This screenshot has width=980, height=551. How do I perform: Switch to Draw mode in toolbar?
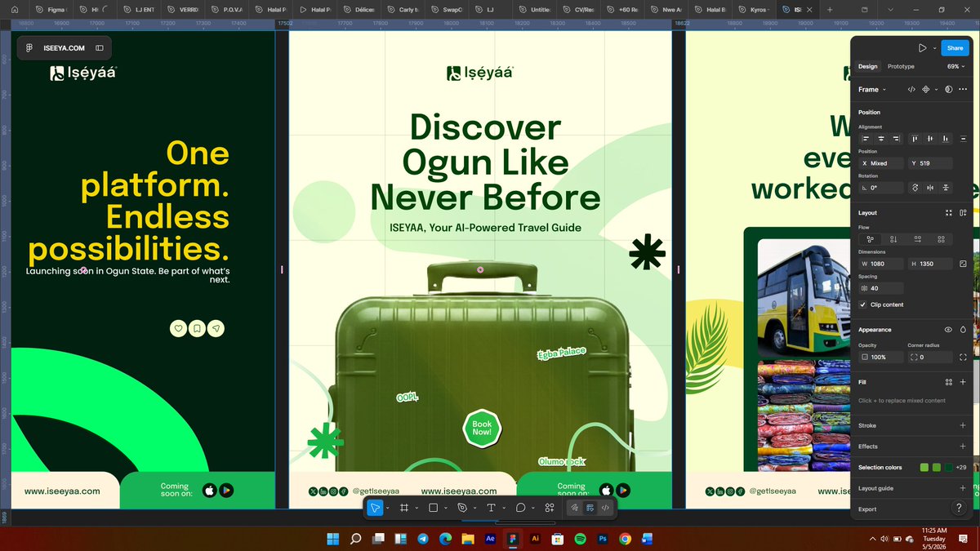point(575,508)
